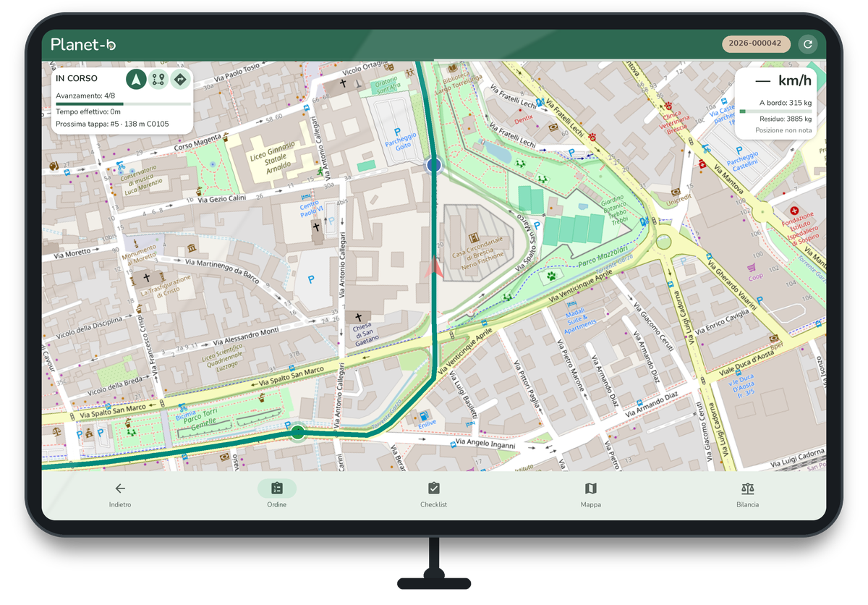Click the Avanzamento 4/8 progress bar
Screen dimensions: 868x605
(x=123, y=104)
